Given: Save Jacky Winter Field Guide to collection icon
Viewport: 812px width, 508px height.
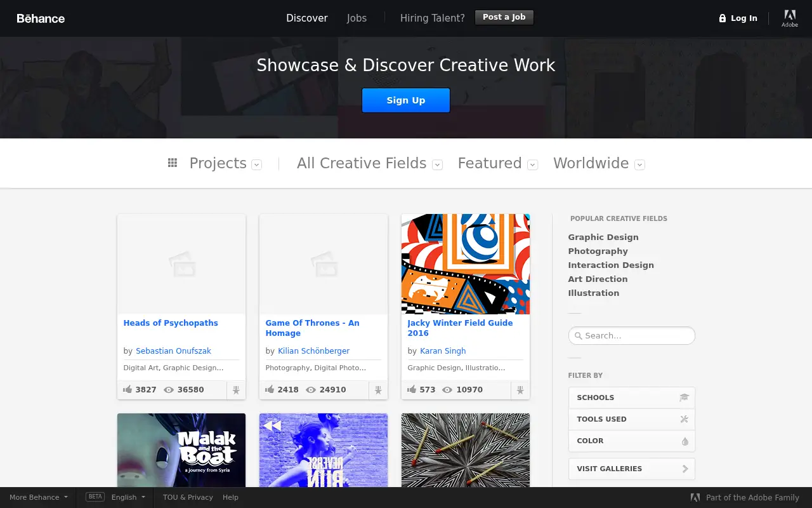Looking at the screenshot, I should (520, 390).
